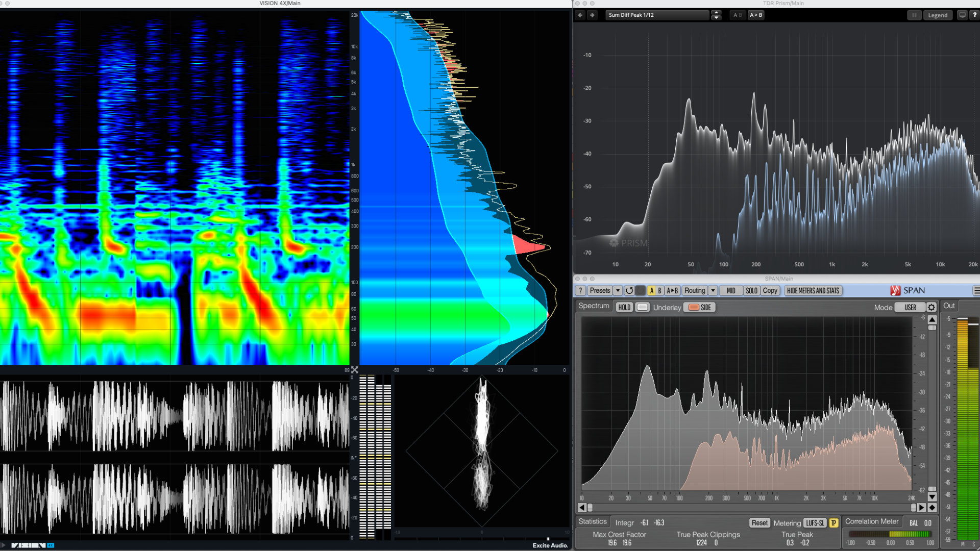This screenshot has width=980, height=551.
Task: Click the SIDE underlay color swatch
Action: (693, 307)
